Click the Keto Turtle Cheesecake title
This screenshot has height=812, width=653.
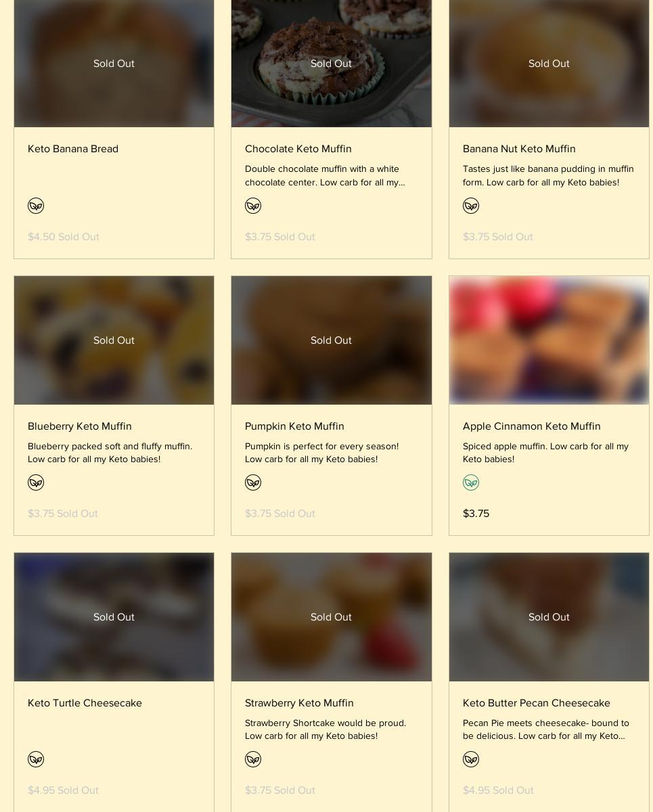85,702
